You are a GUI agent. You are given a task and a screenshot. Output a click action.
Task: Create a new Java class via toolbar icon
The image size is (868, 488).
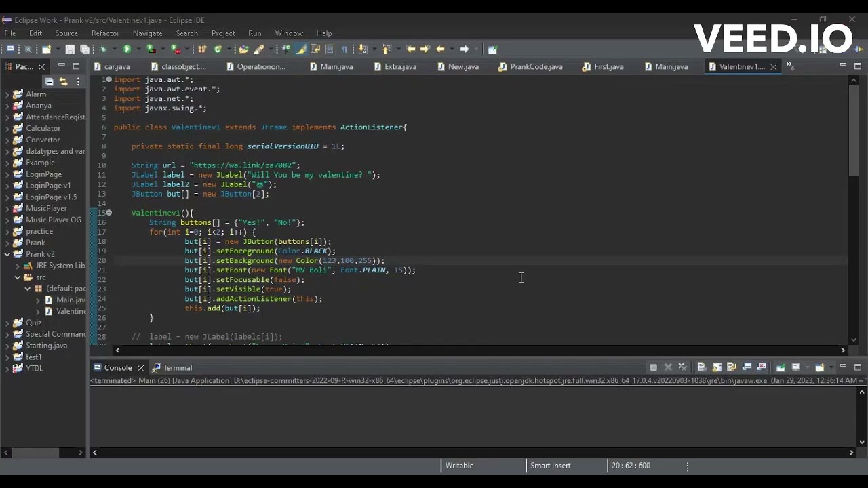point(218,49)
